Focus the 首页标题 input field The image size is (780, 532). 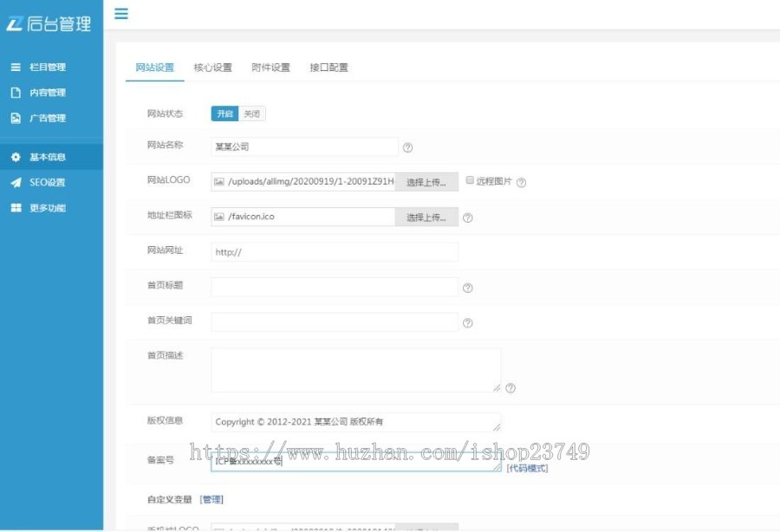pos(335,288)
